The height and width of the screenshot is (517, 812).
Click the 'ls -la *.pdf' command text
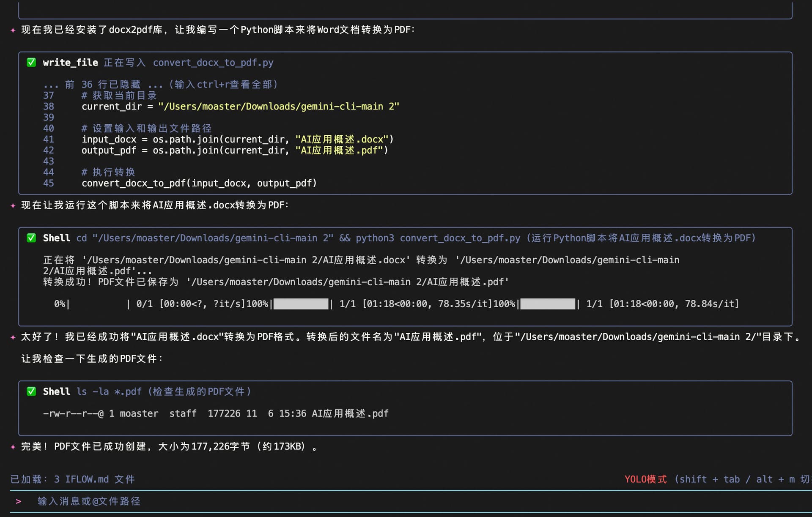click(x=109, y=391)
